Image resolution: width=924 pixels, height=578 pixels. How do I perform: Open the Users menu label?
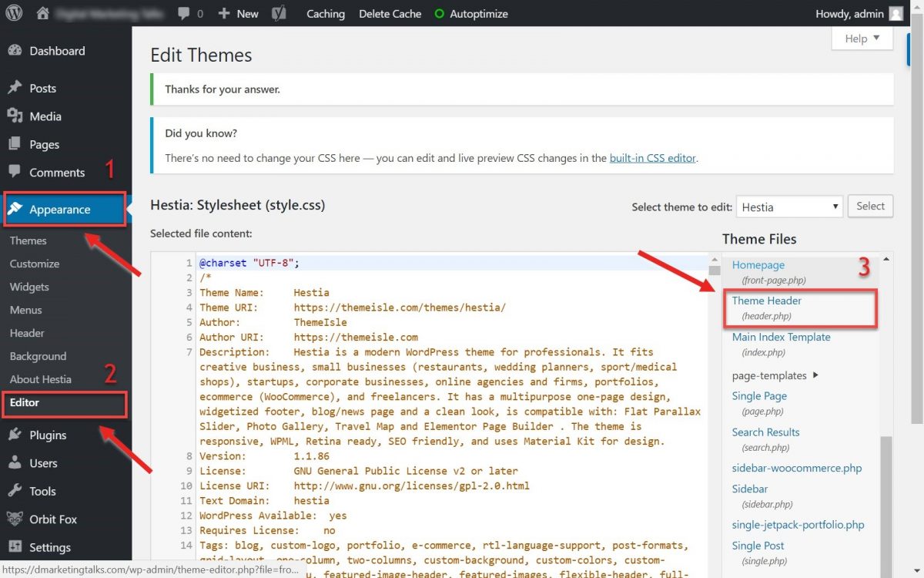click(43, 463)
